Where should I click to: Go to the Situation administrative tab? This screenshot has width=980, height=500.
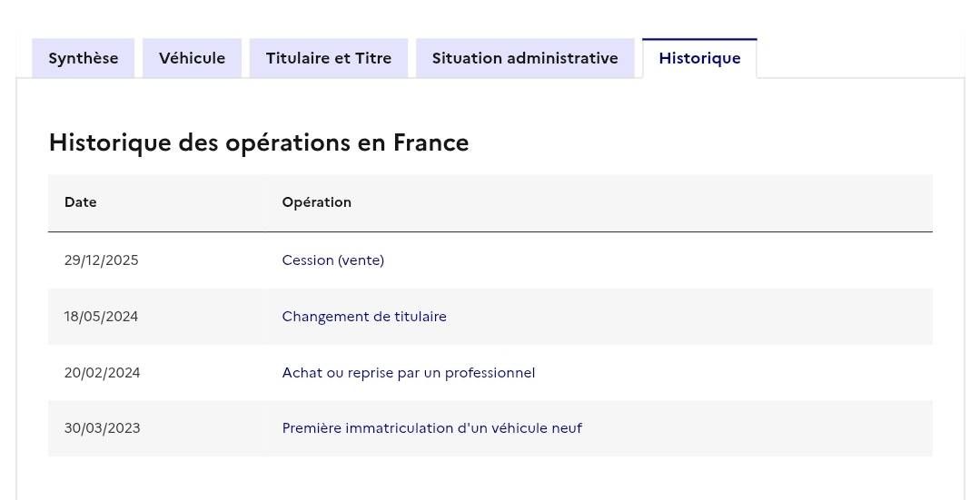[x=525, y=58]
